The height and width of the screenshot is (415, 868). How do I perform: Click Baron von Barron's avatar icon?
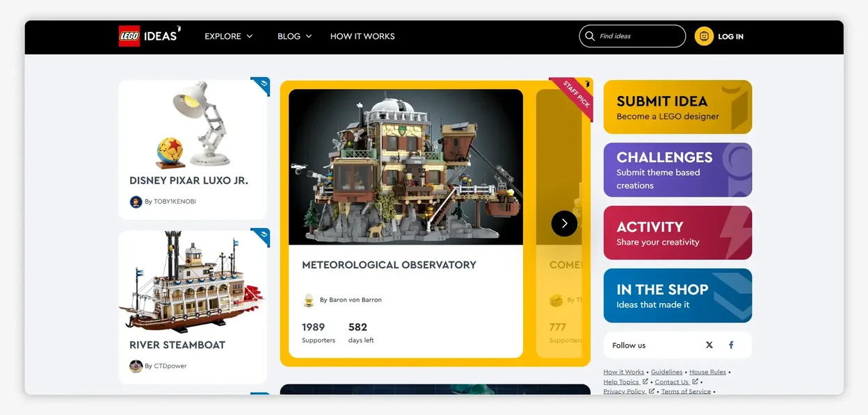click(309, 300)
